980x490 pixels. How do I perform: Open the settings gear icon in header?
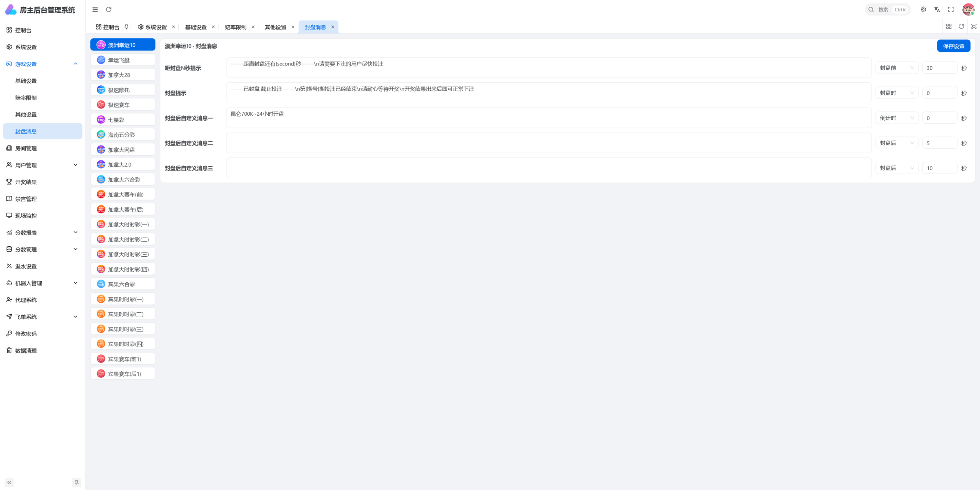923,10
